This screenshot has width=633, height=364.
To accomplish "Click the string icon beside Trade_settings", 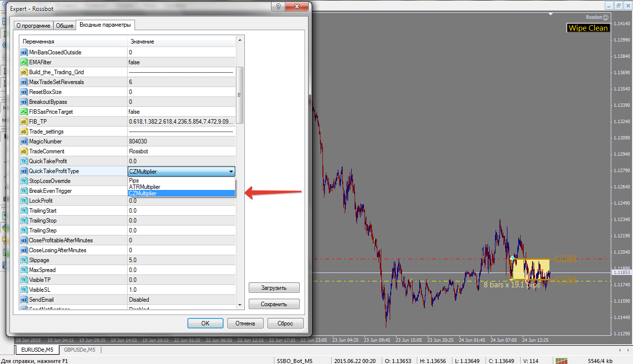I will coord(24,132).
